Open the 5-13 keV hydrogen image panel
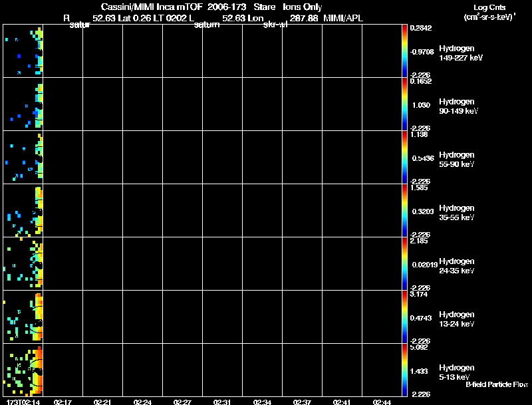532x405 pixels. 23,370
